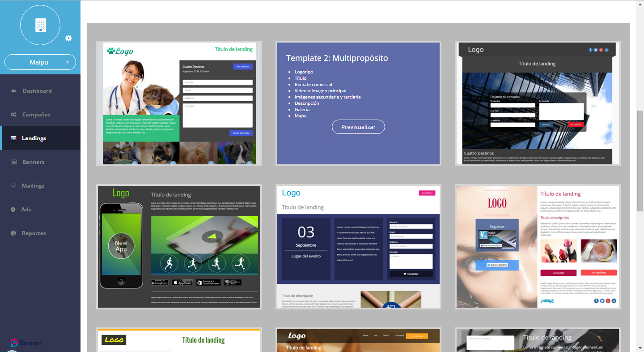Screen dimensions: 644x352
Task: Click the vertical page scrollbar thumb
Action: tap(640, 160)
